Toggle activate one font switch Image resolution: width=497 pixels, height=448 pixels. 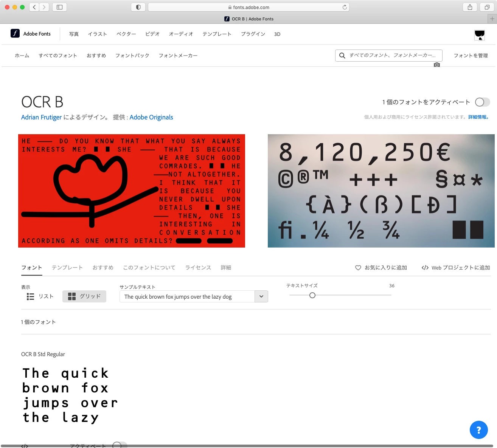click(x=483, y=102)
